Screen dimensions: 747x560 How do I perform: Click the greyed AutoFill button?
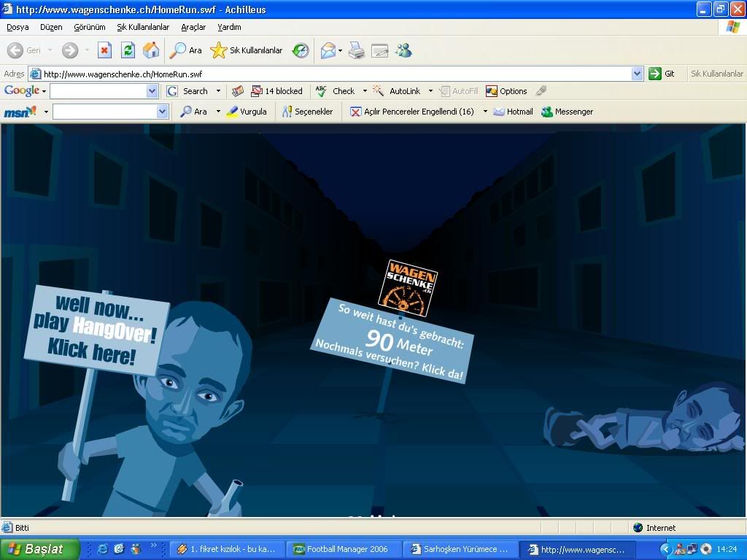(459, 91)
